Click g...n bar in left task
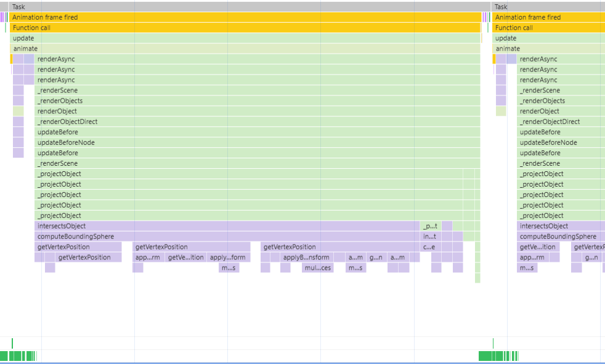The height and width of the screenshot is (364, 605). click(x=376, y=257)
